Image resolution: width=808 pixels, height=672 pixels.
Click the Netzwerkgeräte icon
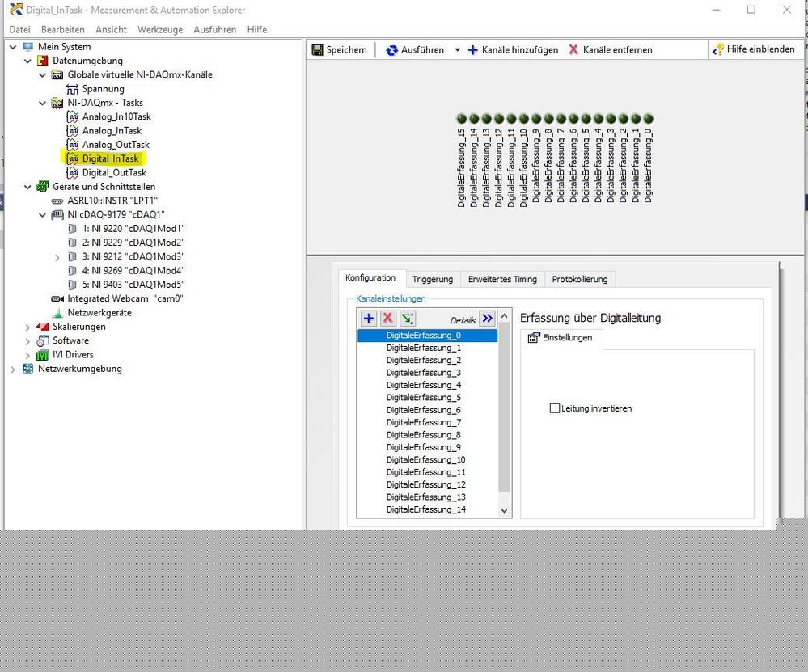point(57,313)
